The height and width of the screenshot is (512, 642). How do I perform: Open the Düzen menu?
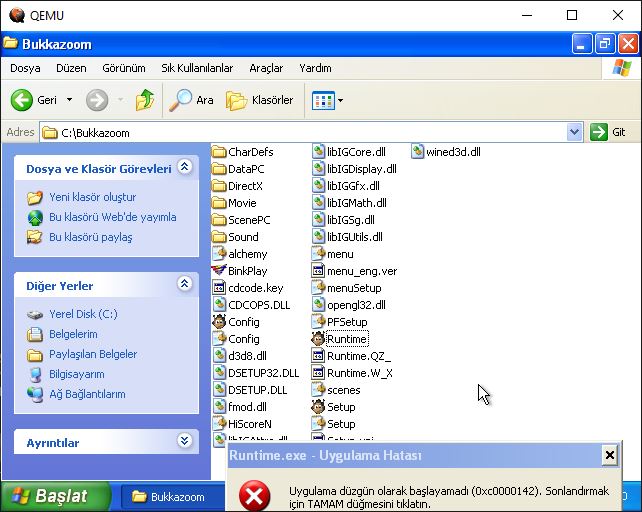click(x=71, y=68)
